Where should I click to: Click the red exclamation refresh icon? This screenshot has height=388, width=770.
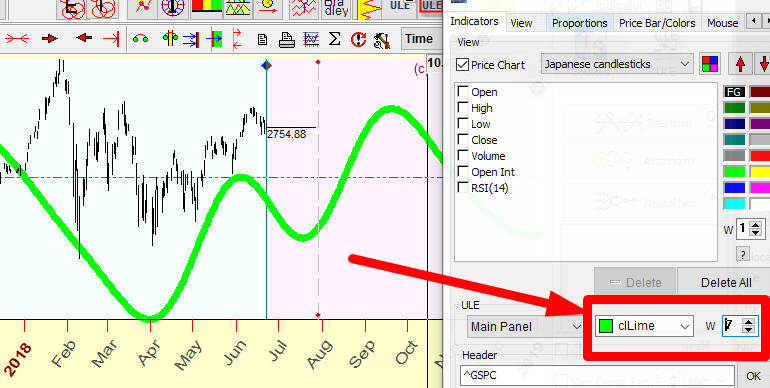pos(359,39)
